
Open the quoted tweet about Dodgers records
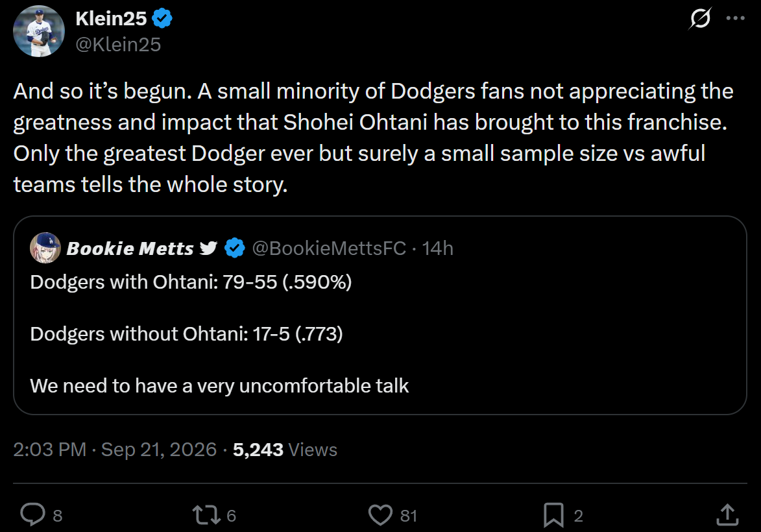click(x=380, y=315)
